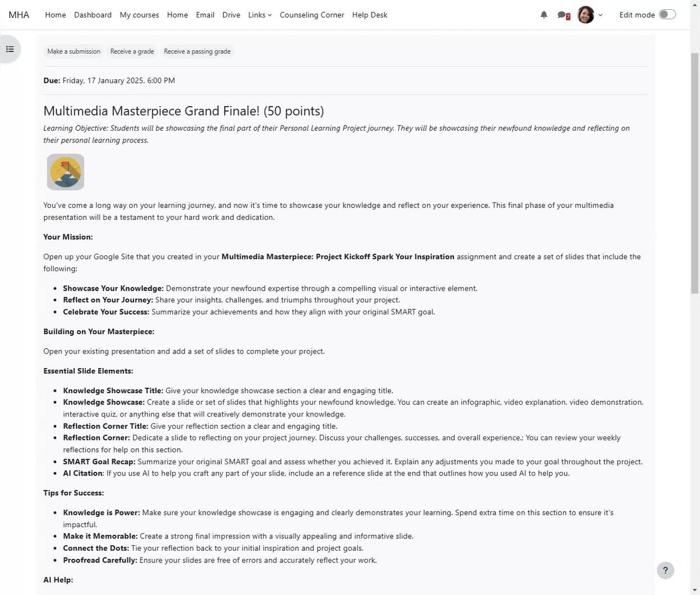
Task: Click the Receive a grade badge
Action: 132,51
